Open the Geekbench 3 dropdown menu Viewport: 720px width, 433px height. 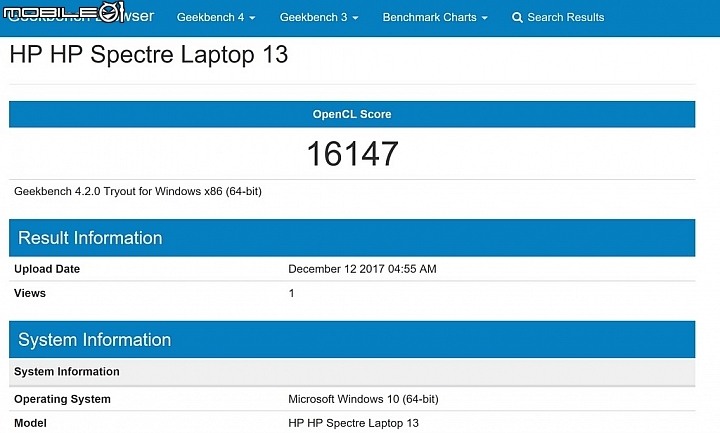(319, 17)
